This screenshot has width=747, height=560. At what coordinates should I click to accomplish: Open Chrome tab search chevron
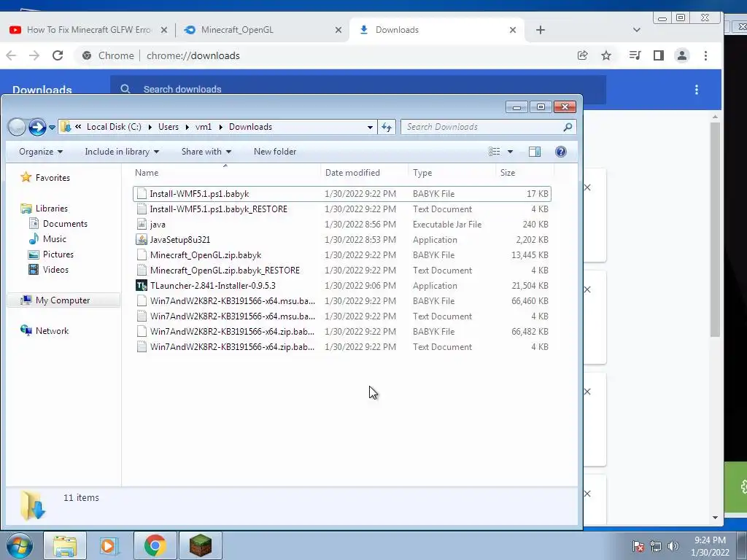click(636, 30)
